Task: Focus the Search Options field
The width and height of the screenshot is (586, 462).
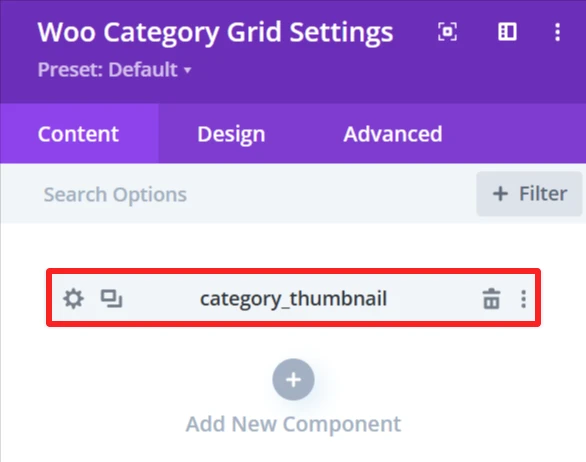Action: [239, 194]
